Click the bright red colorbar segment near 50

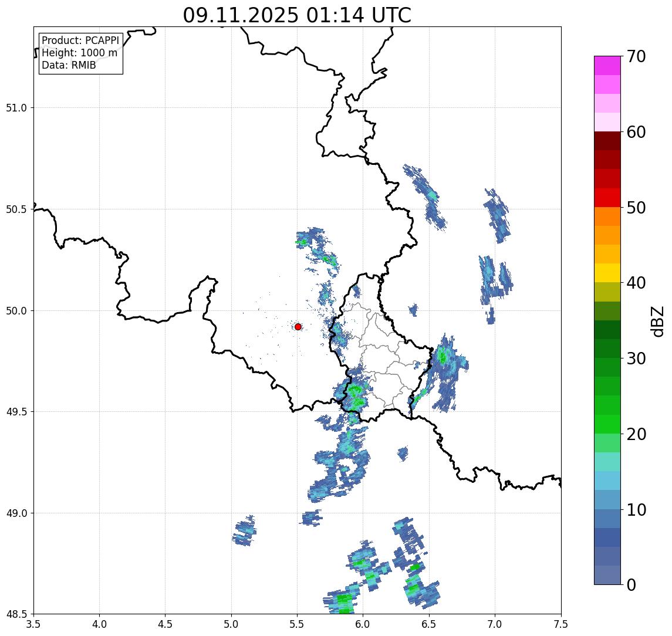[607, 198]
